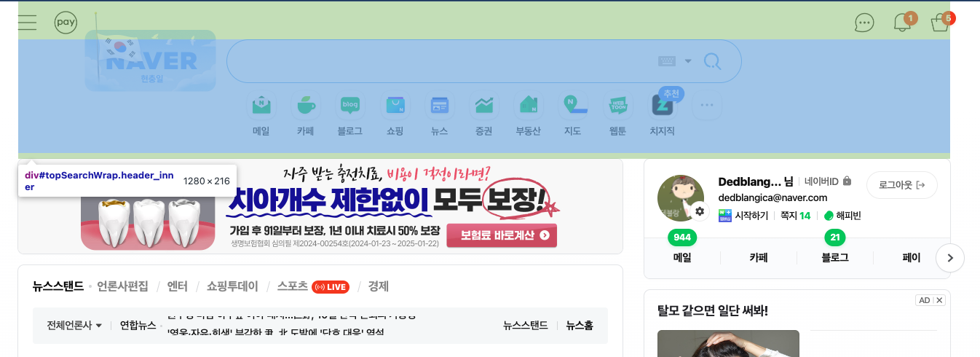
Task: Switch to the 언론사편집 tab
Action: click(122, 286)
